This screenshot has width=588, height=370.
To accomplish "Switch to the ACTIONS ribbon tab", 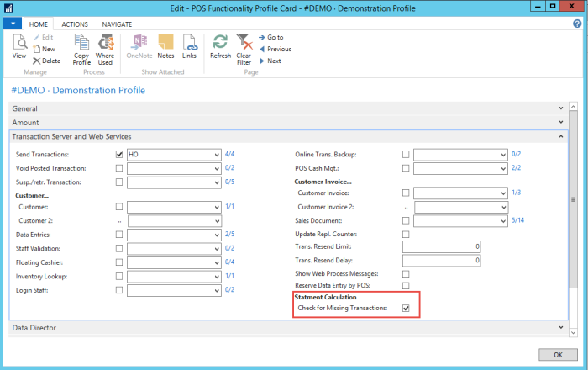I will tap(75, 24).
